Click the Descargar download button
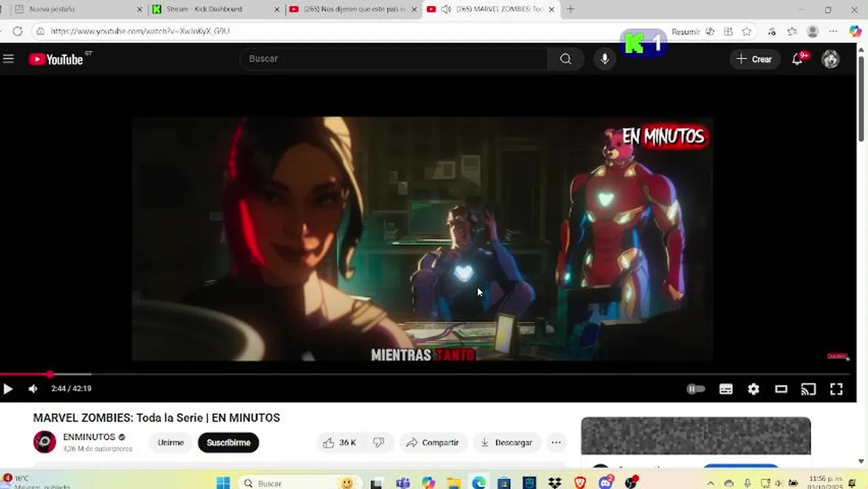 (507, 443)
